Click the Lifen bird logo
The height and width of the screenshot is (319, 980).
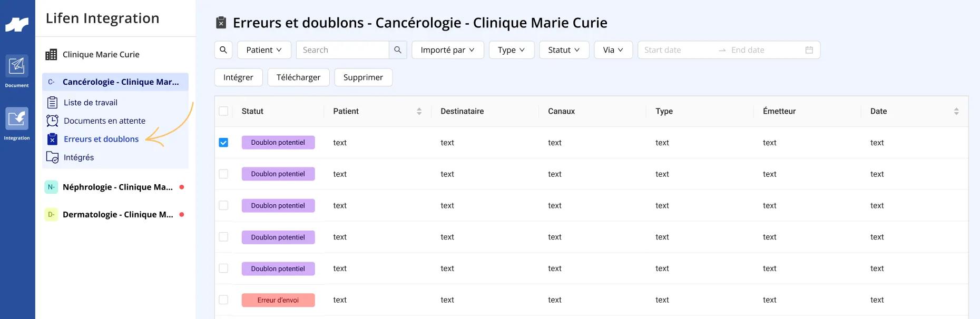click(17, 24)
